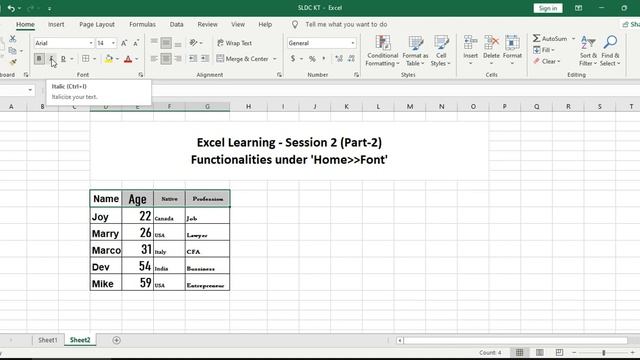This screenshot has width=640, height=360.
Task: Expand the Borders dropdown arrow
Action: (x=94, y=59)
